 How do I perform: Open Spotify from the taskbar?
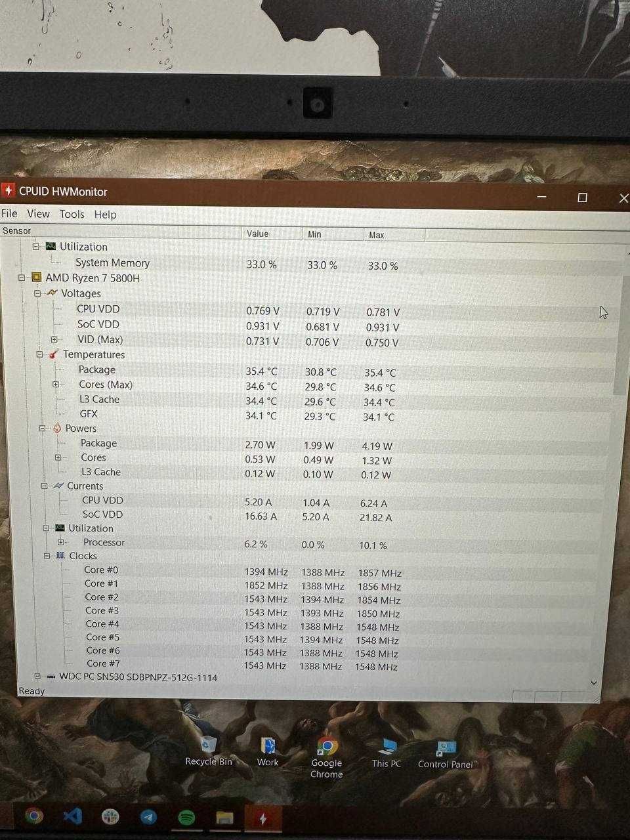coord(186,818)
